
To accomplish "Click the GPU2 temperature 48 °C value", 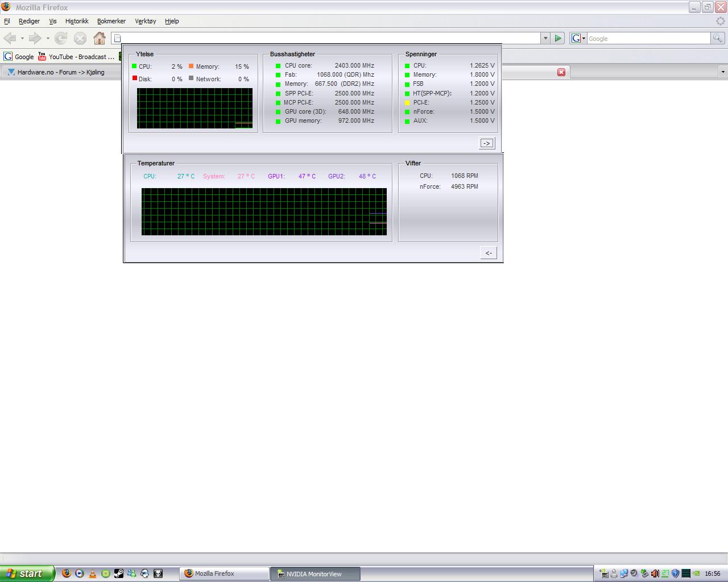I will click(x=367, y=176).
